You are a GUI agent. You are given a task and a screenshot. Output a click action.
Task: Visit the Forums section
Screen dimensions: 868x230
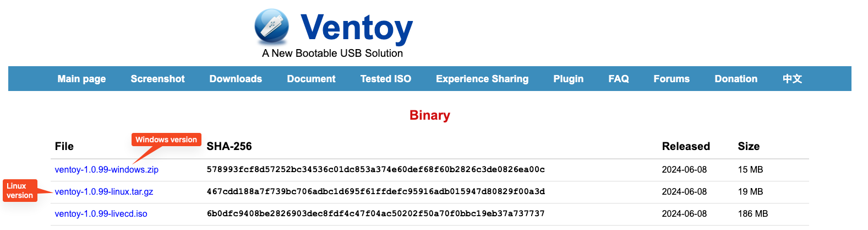(x=671, y=79)
